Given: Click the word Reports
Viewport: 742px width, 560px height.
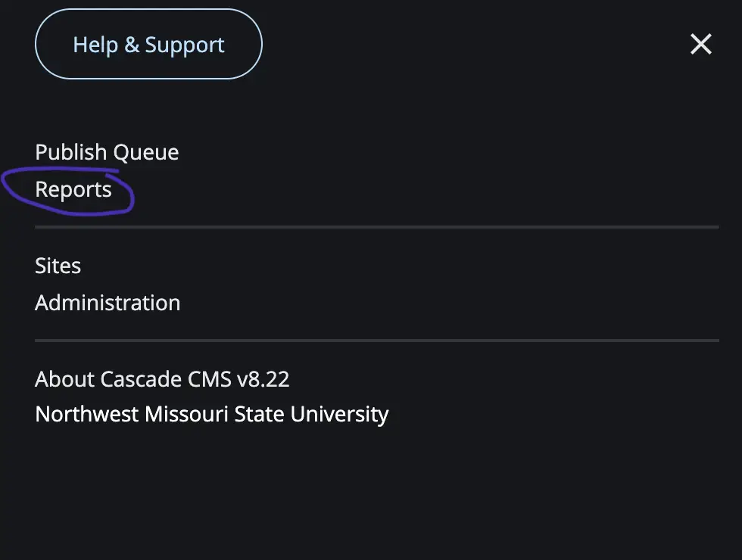Looking at the screenshot, I should 73,190.
